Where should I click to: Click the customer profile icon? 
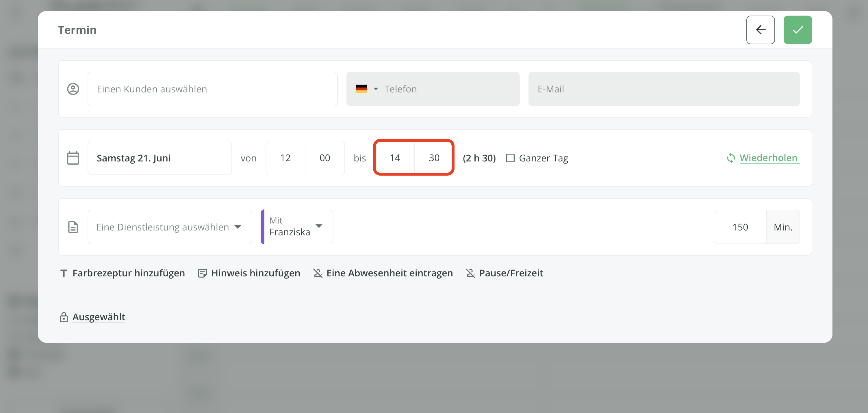tap(73, 89)
